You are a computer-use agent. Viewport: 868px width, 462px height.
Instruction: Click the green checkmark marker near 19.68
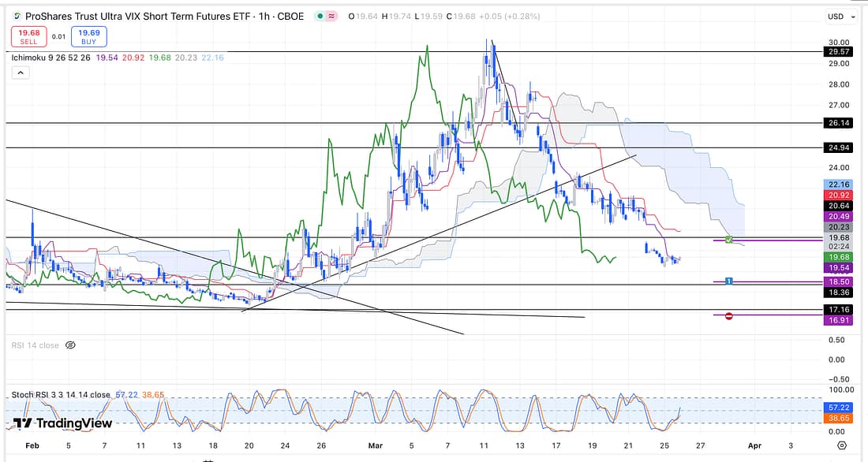click(729, 239)
